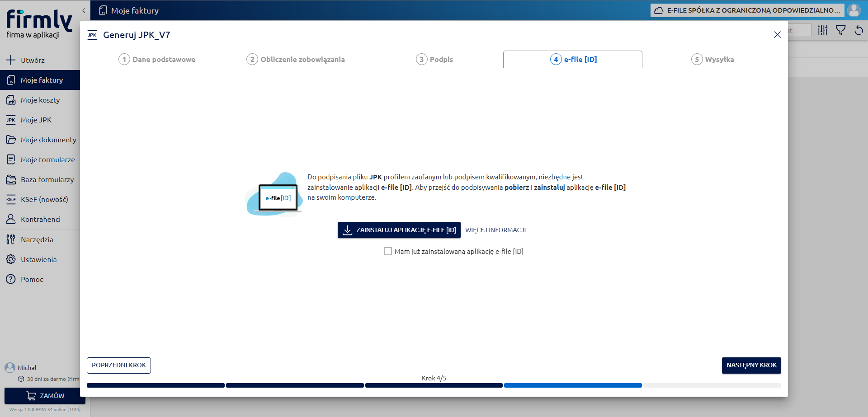Open Moje dokumenty menu item
This screenshot has height=417, width=868.
(x=40, y=140)
